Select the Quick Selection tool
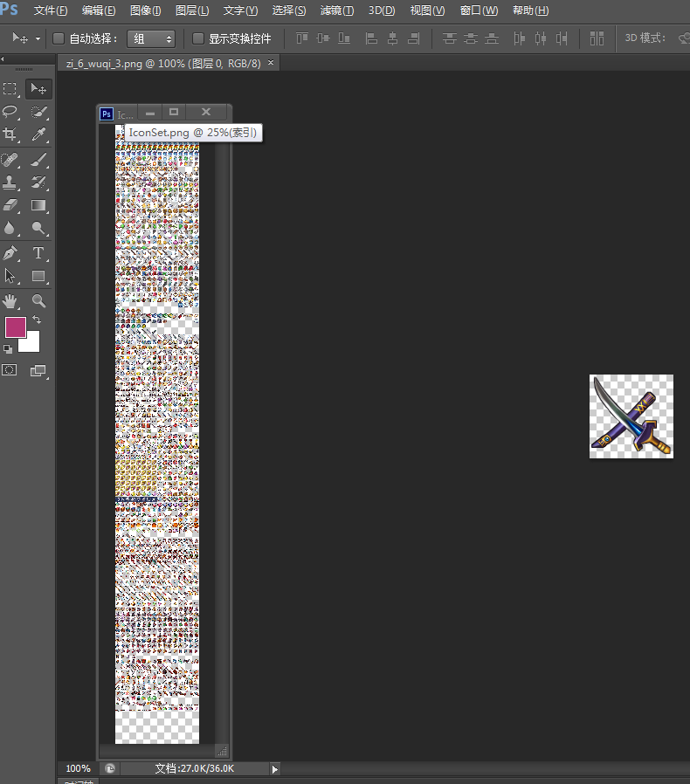 point(38,112)
